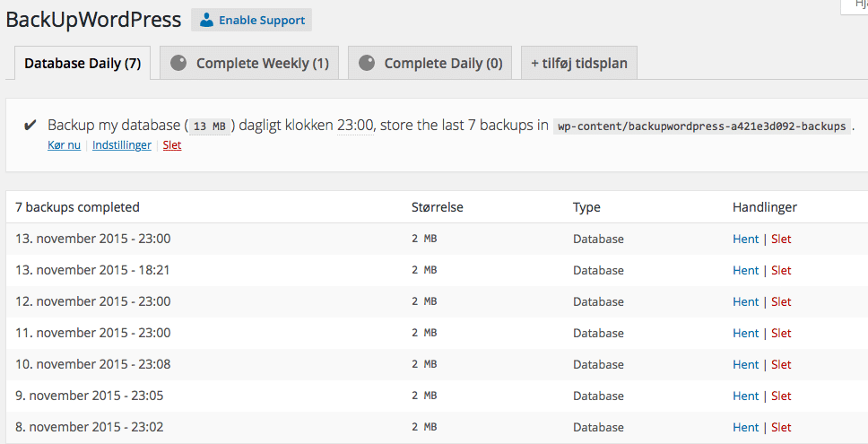Click Hent for 10. november 2015 backup
This screenshot has height=444, width=868.
(746, 365)
